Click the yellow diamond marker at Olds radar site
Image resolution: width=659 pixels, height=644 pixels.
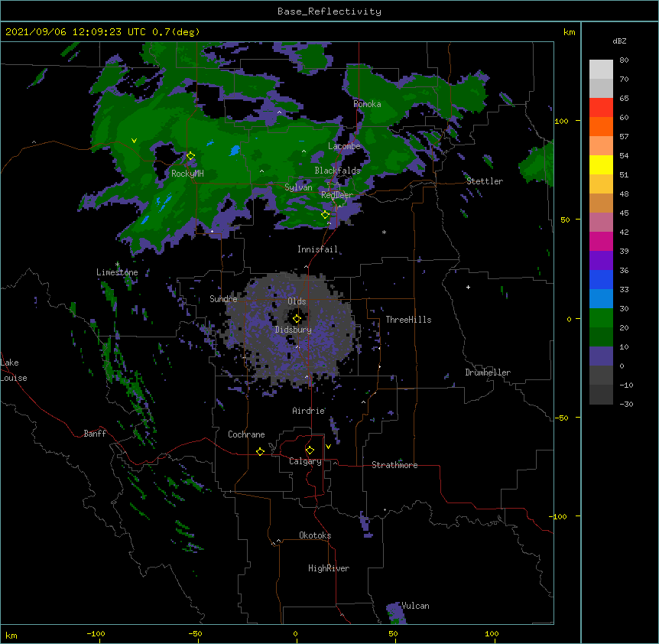tap(297, 319)
